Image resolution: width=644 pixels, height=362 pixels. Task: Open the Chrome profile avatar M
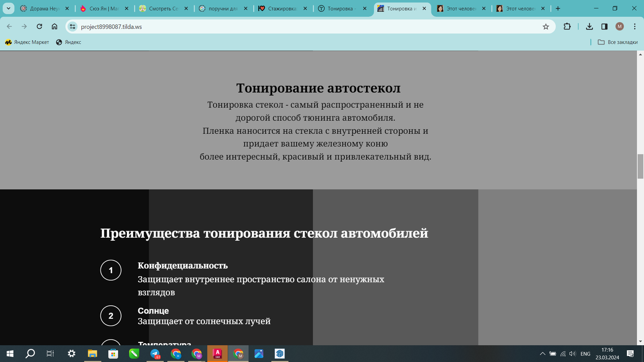point(620,27)
